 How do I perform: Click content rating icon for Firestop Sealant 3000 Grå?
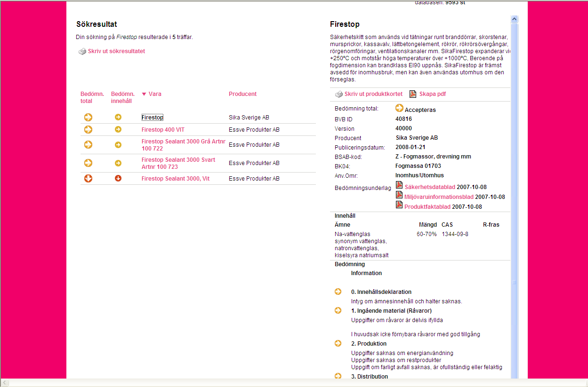[118, 144]
